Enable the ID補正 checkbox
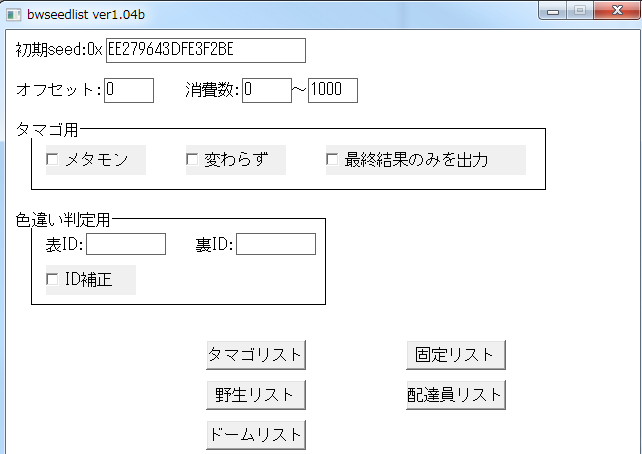642x454 pixels. click(52, 280)
